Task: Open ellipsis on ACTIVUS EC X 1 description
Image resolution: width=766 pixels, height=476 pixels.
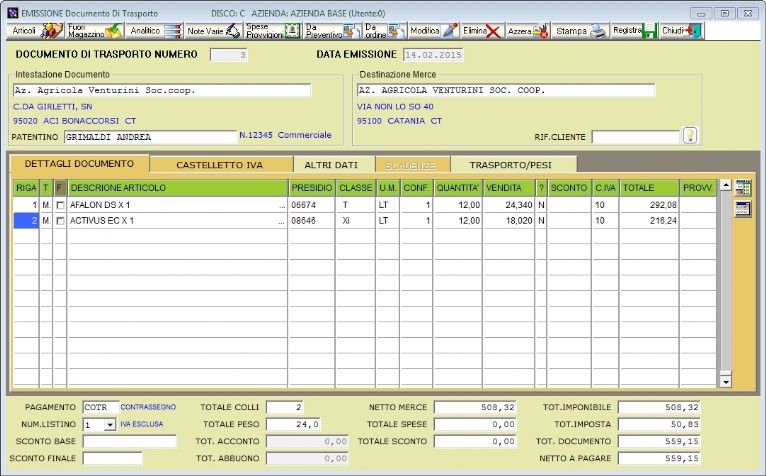Action: click(x=282, y=221)
